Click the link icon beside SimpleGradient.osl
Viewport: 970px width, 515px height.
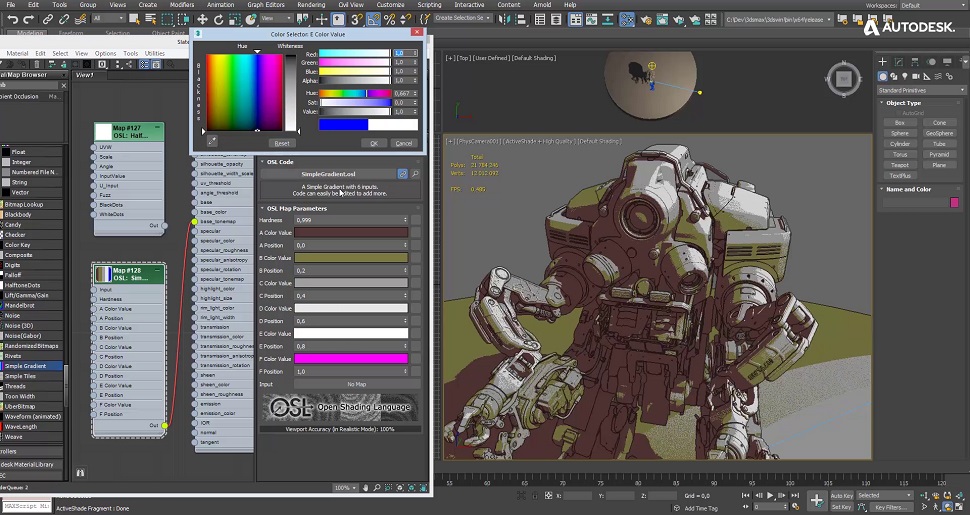click(403, 174)
